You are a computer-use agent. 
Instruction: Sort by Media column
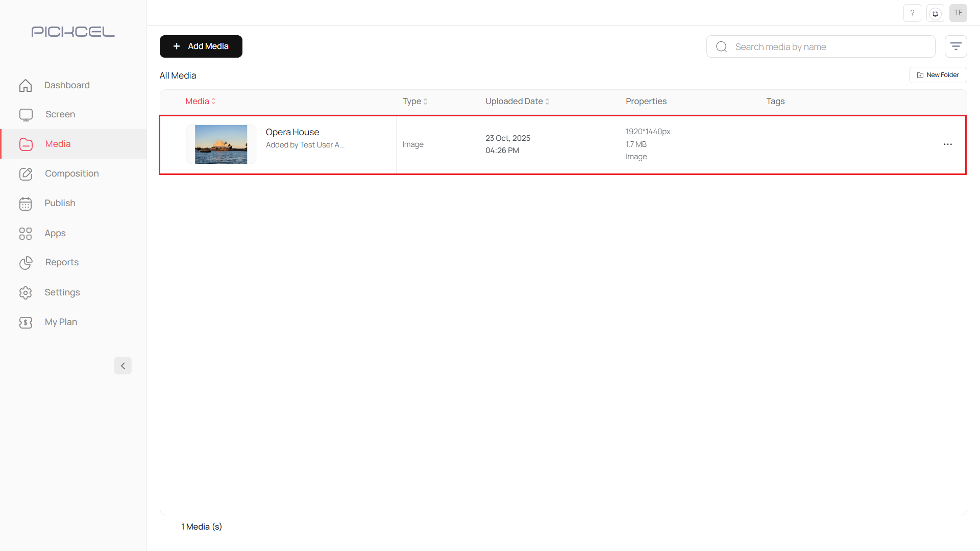pyautogui.click(x=200, y=101)
